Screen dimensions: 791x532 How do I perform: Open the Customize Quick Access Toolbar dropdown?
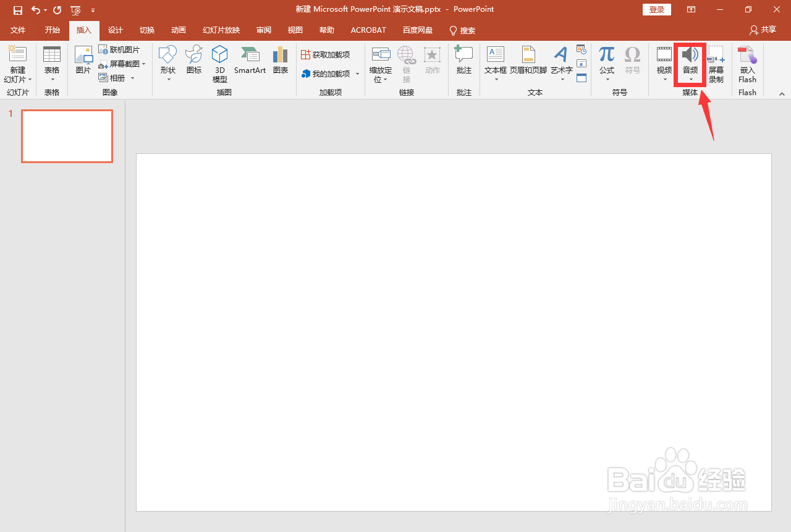93,11
